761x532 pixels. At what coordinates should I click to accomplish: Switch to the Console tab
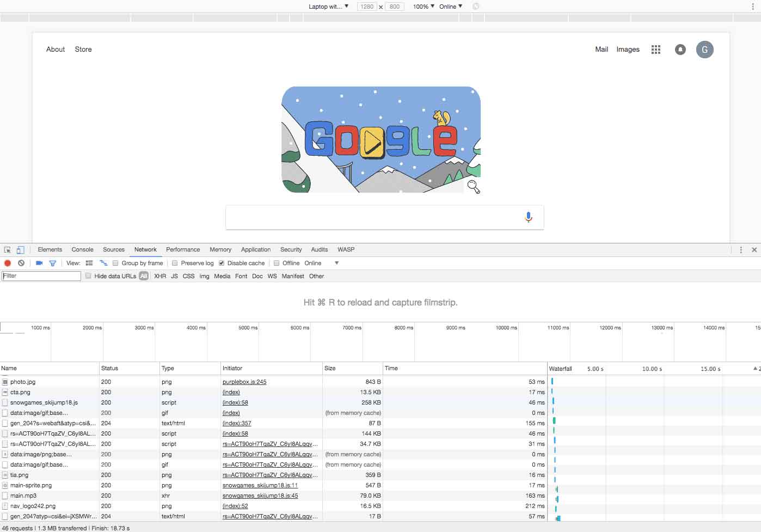pos(82,249)
